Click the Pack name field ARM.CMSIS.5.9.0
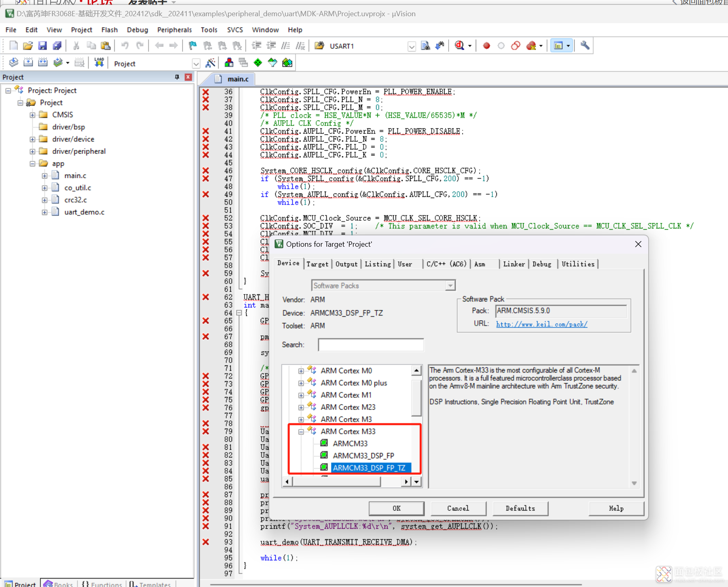The height and width of the screenshot is (587, 728). tap(561, 311)
